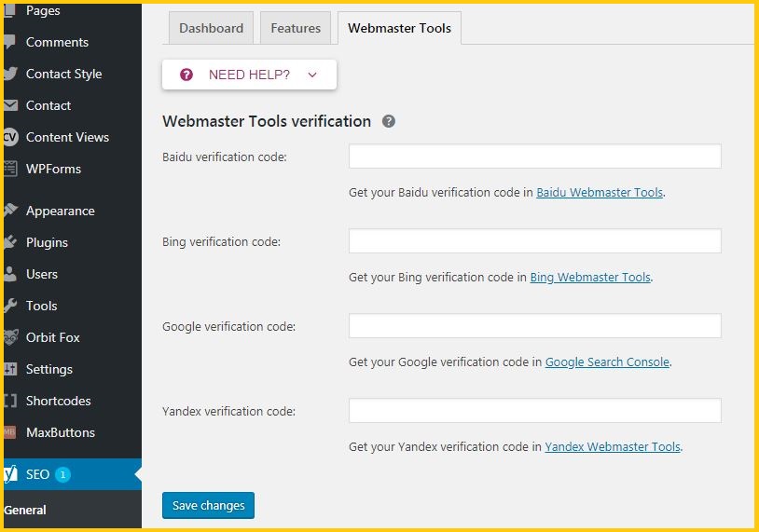Viewport: 759px width, 532px height.
Task: Click the Tools wrench icon
Action: click(10, 306)
